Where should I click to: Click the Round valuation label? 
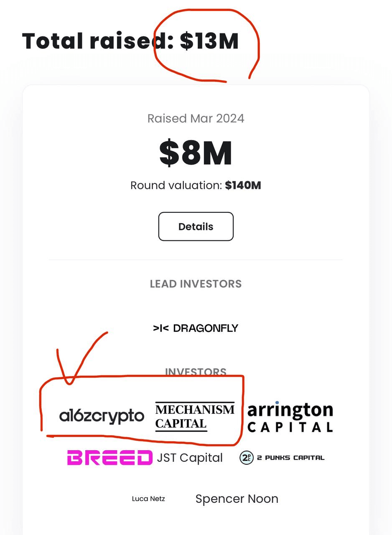[176, 185]
